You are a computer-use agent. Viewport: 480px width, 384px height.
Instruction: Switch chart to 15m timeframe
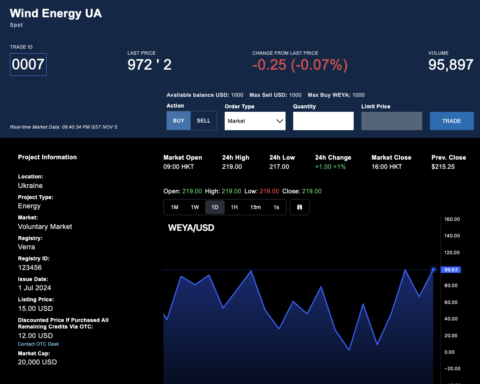click(256, 207)
